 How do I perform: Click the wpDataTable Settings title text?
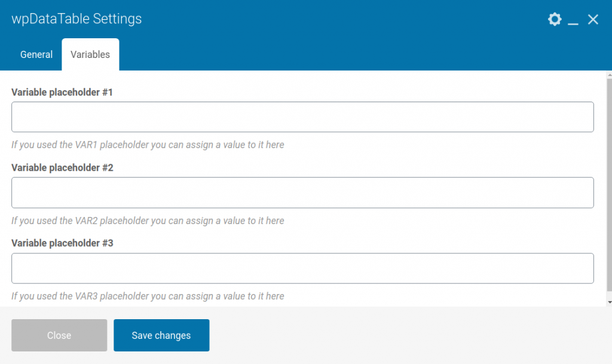pos(75,19)
